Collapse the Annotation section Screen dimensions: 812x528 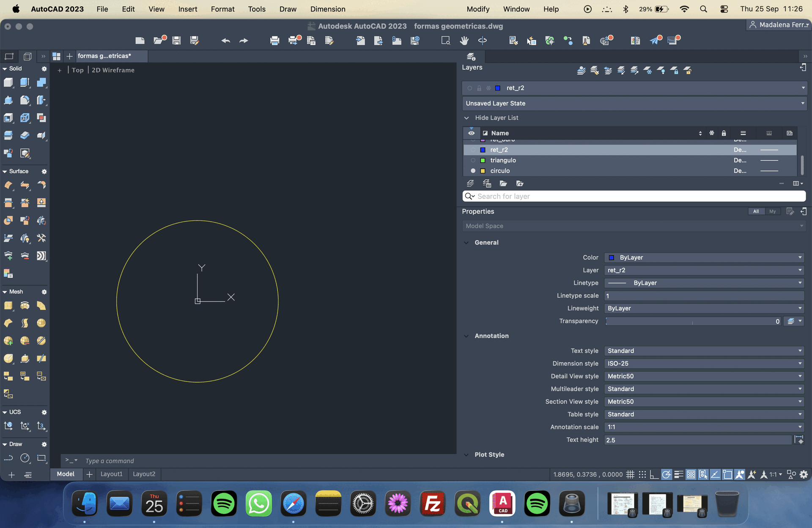click(x=466, y=336)
